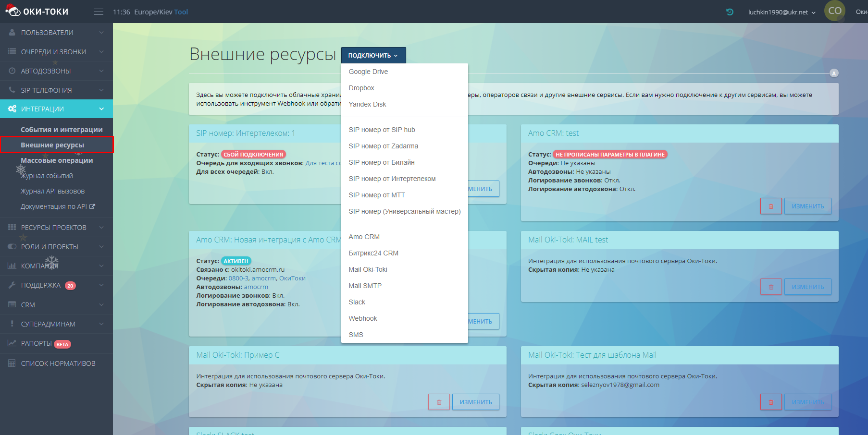Click the ИНТЕГРАЦИИ gears icon
868x435 pixels.
[12, 109]
